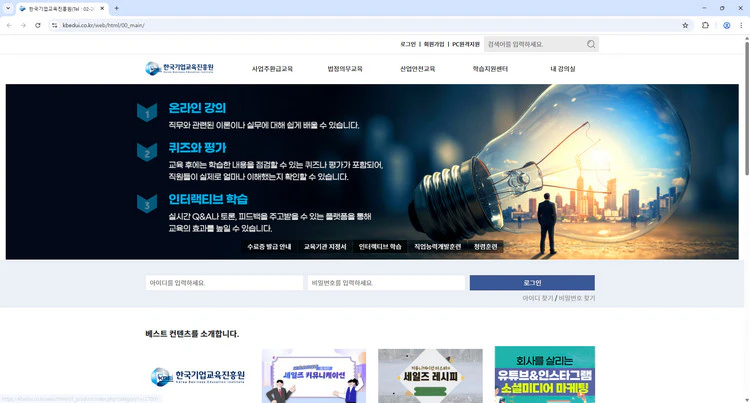The width and height of the screenshot is (750, 403).
Task: Open the 산업안전교육 menu
Action: (x=418, y=69)
